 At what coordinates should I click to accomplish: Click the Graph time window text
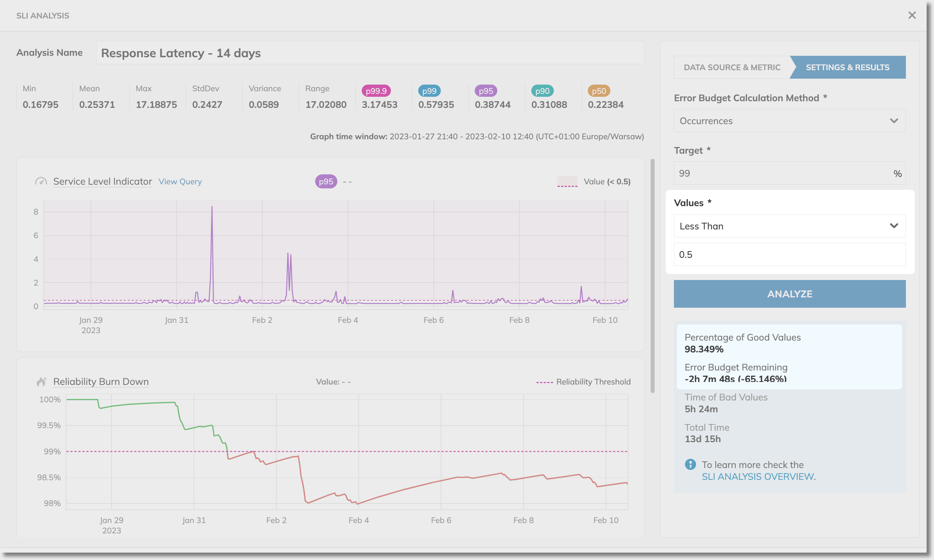(x=477, y=136)
